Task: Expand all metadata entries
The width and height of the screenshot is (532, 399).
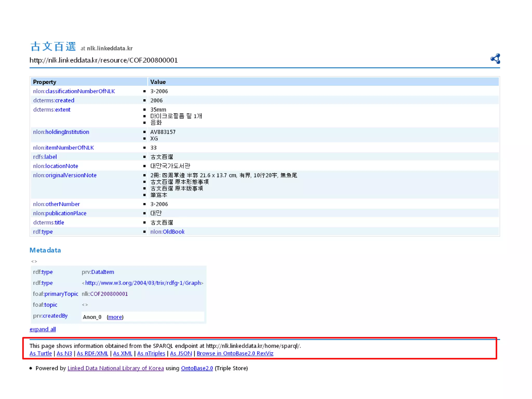Action: 43,329
